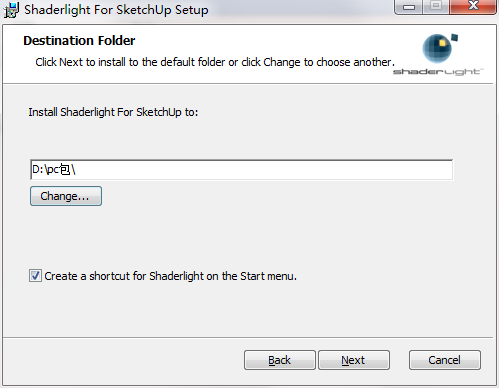Click the 'Click Next to install' instruction text
The image size is (499, 388).
tap(215, 62)
